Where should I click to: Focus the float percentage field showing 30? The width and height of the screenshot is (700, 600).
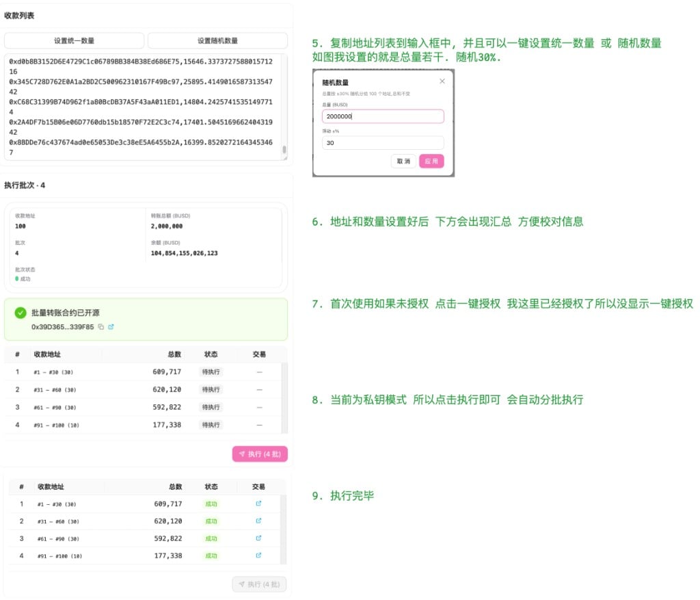[x=383, y=143]
